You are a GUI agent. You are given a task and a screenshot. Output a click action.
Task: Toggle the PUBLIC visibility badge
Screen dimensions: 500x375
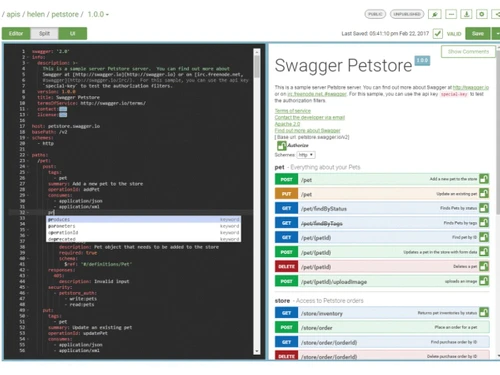tap(375, 14)
